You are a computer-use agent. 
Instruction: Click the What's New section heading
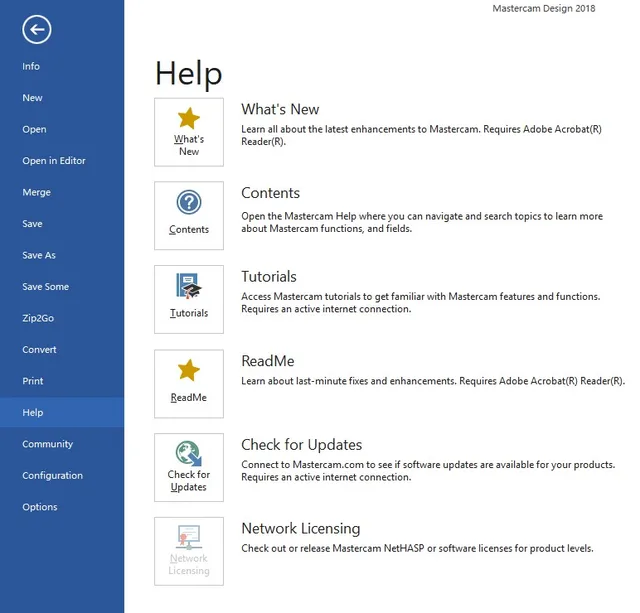coord(280,109)
